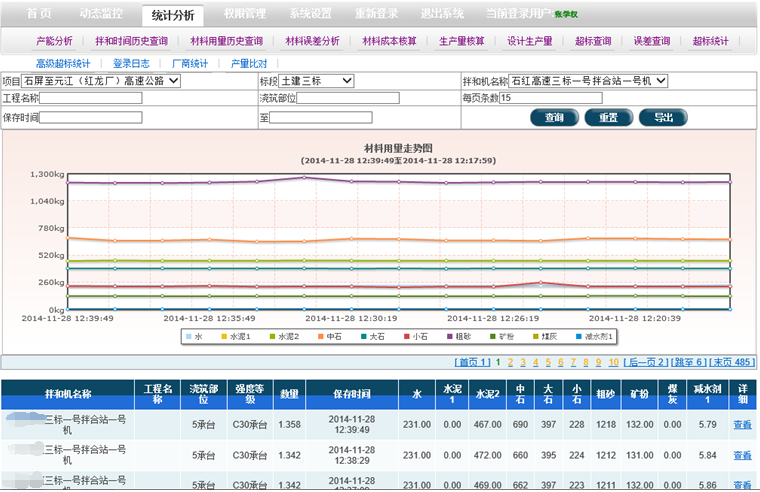Click the 工程名称 text field
The height and width of the screenshot is (492, 760).
(x=91, y=98)
